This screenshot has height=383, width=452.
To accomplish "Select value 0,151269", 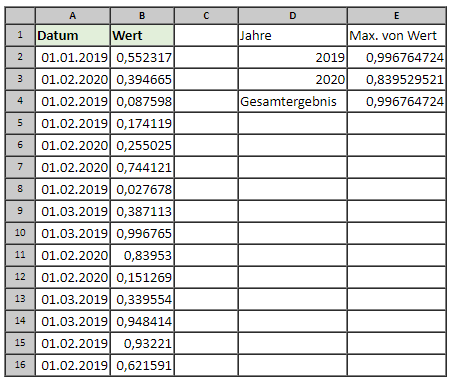I will point(142,277).
